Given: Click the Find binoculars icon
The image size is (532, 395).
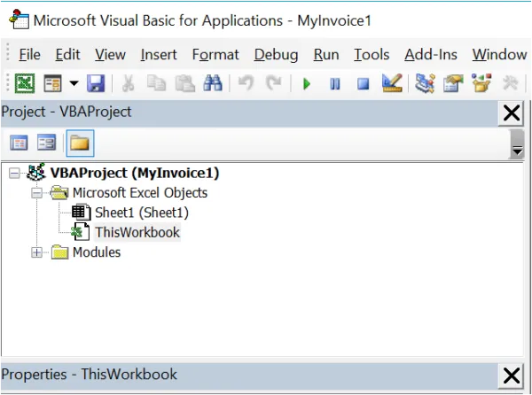Looking at the screenshot, I should (x=212, y=84).
